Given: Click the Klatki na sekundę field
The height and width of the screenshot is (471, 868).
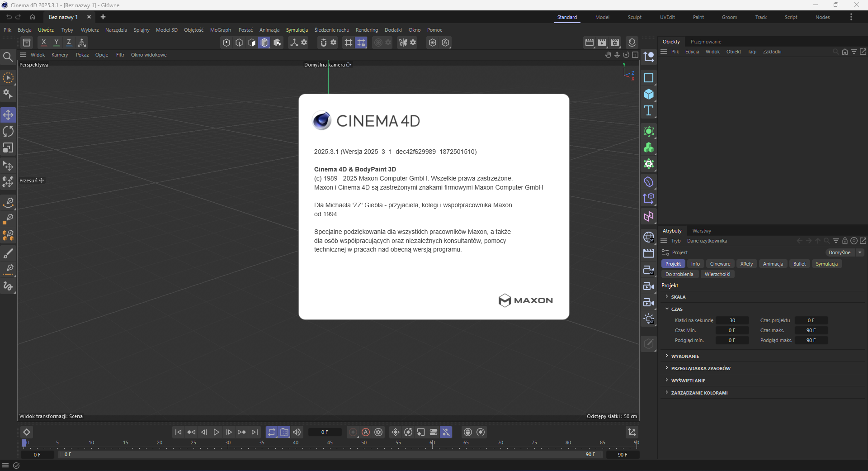Looking at the screenshot, I should tap(732, 320).
